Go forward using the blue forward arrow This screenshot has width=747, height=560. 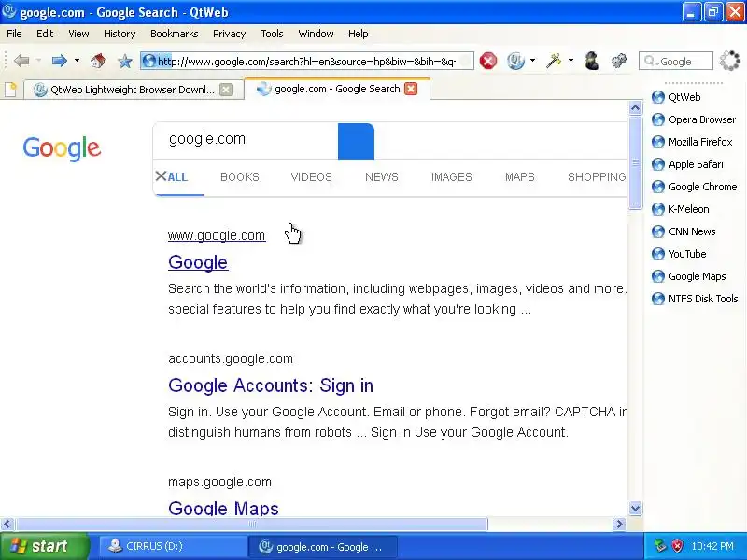pyautogui.click(x=59, y=61)
